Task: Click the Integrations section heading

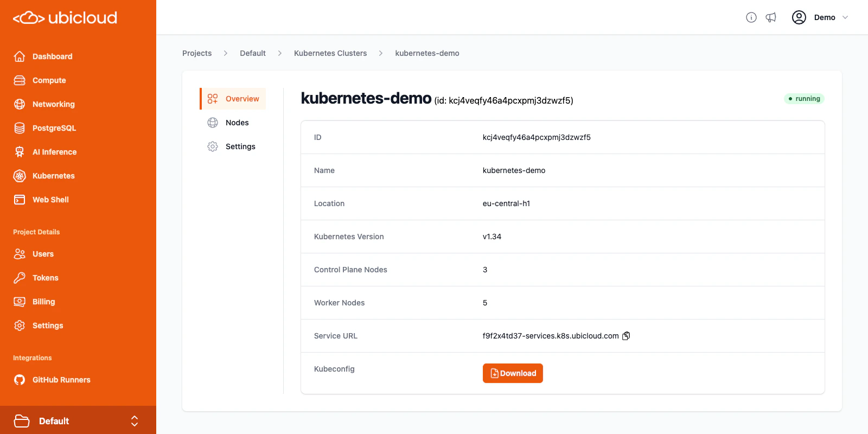Action: (33, 358)
